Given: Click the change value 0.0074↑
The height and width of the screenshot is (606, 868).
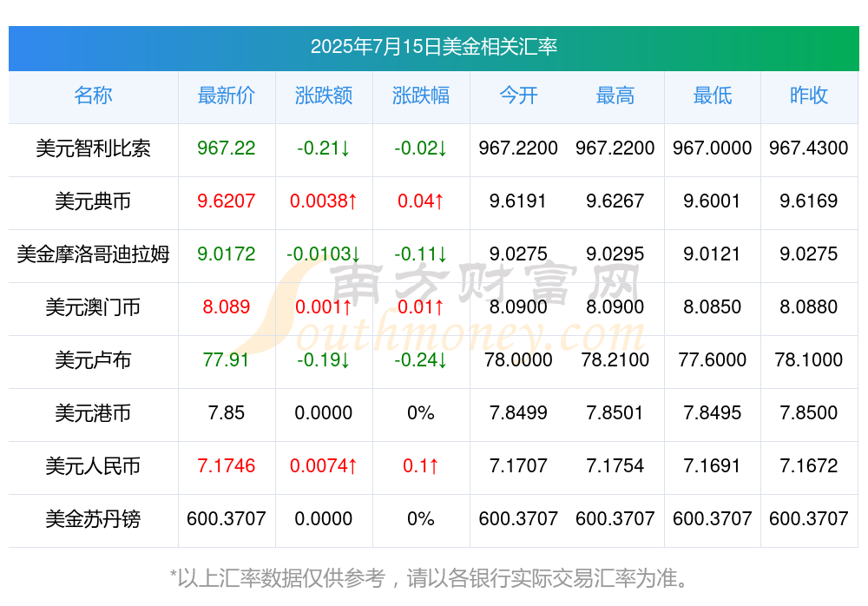Looking at the screenshot, I should pos(323,466).
